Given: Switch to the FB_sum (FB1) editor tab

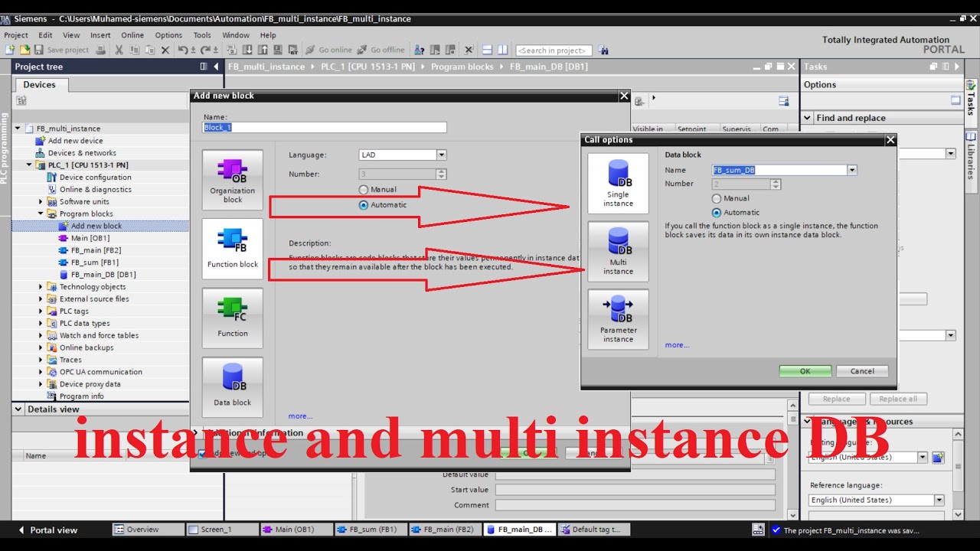Looking at the screenshot, I should [x=370, y=530].
